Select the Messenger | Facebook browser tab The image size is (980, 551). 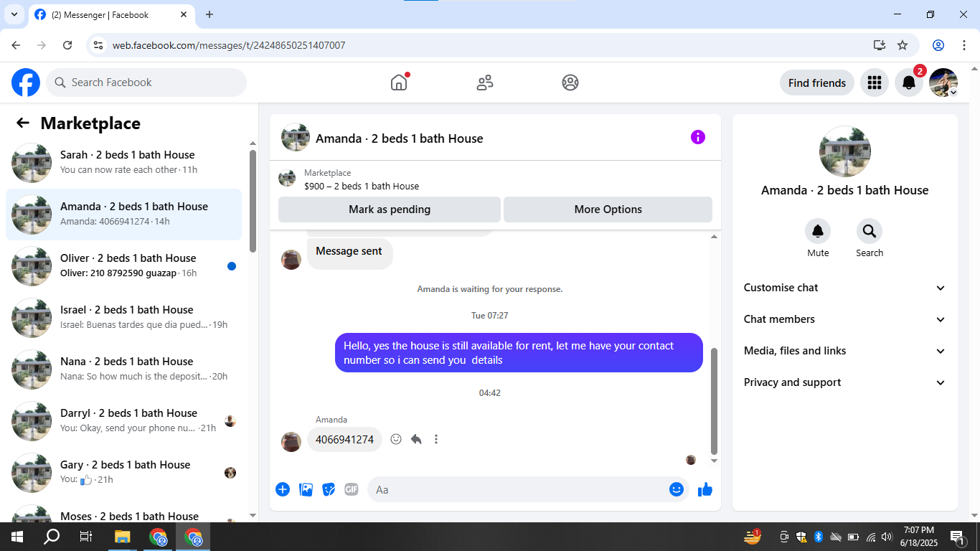(x=111, y=14)
